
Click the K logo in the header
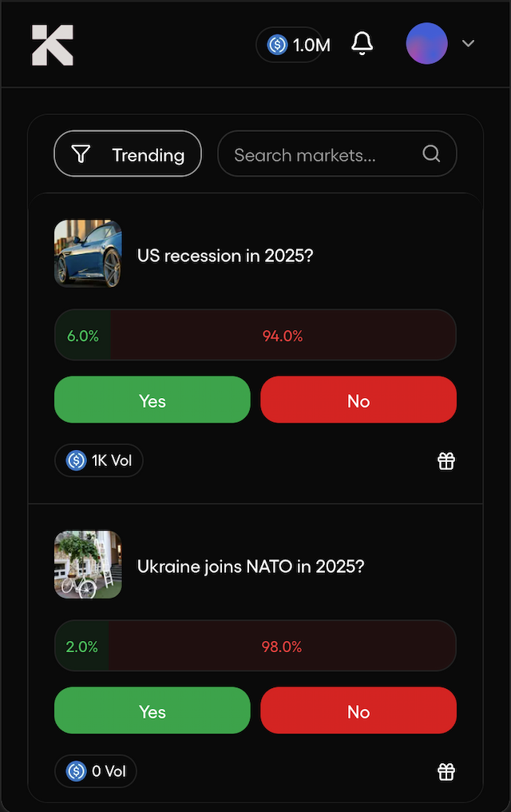pyautogui.click(x=53, y=45)
